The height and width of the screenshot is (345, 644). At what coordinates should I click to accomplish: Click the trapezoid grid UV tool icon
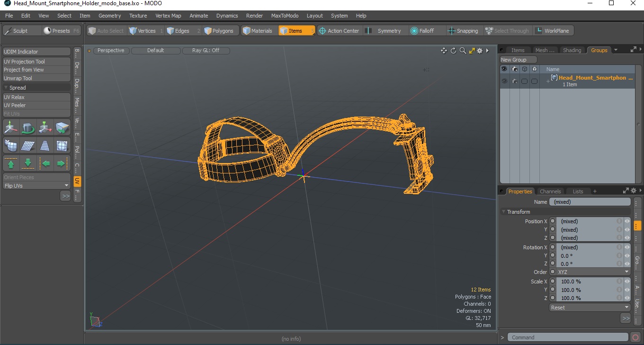pos(45,145)
